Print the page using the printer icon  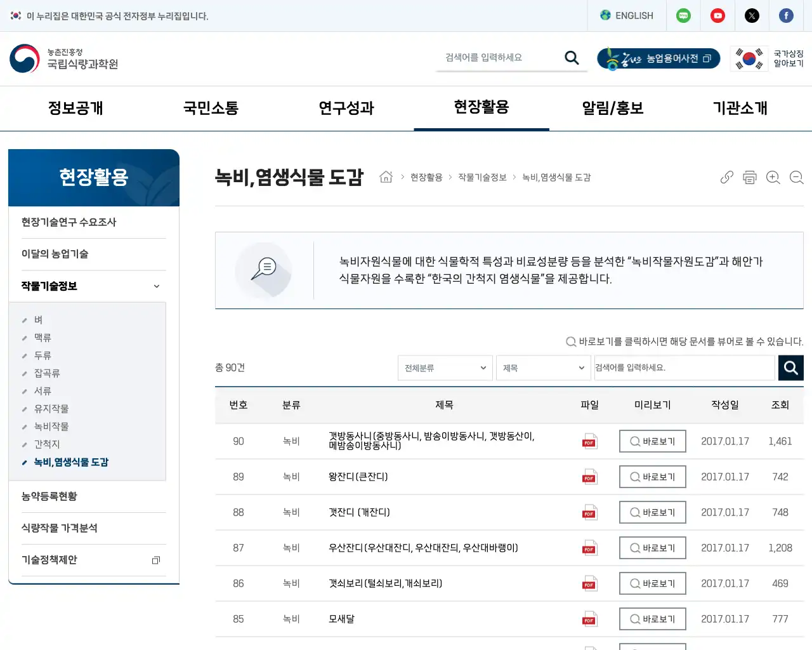pos(750,178)
